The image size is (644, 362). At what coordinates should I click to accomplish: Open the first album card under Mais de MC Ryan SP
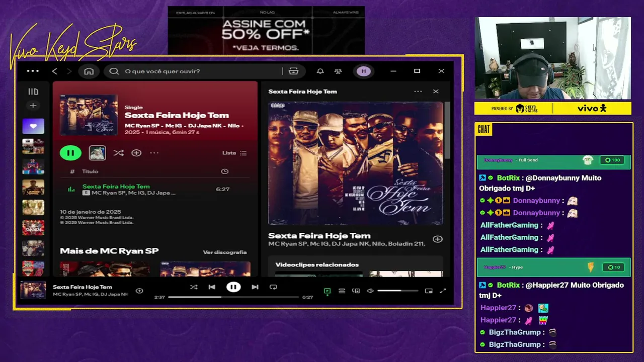pyautogui.click(x=105, y=269)
